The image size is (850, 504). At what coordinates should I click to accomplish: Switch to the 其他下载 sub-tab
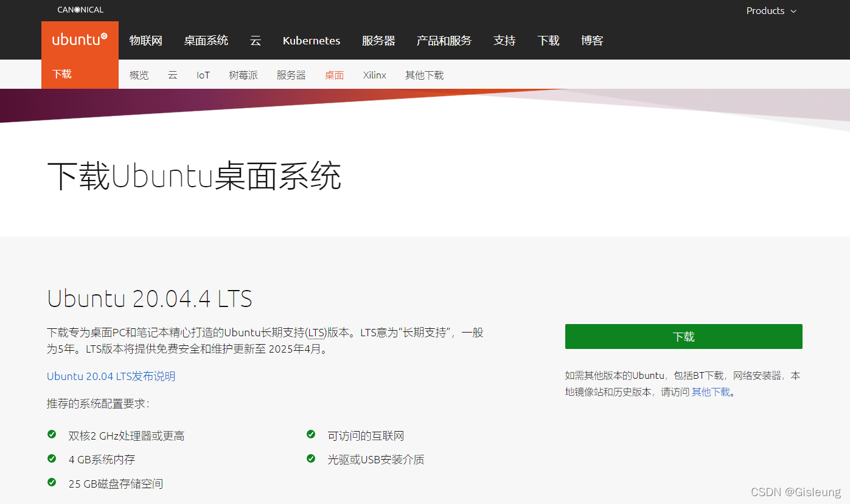pyautogui.click(x=425, y=75)
